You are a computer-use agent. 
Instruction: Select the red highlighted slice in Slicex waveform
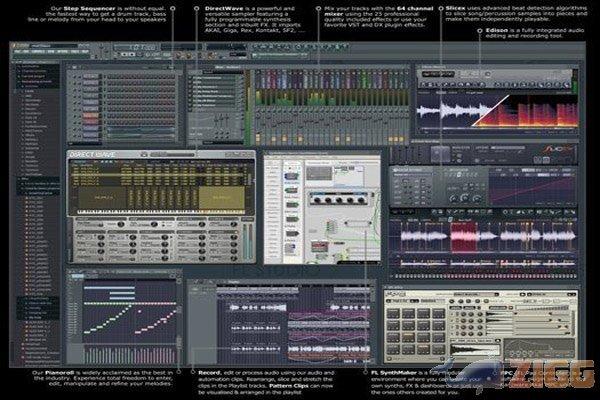click(464, 237)
